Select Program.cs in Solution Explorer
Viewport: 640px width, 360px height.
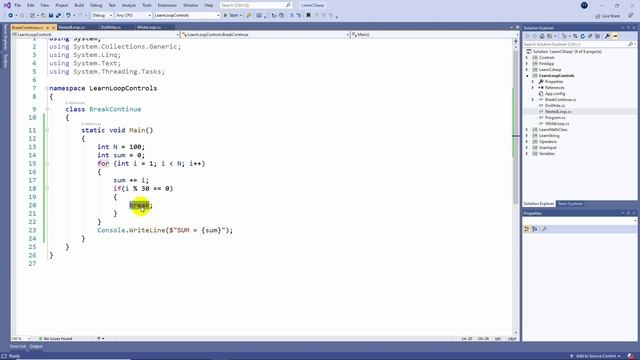point(555,118)
